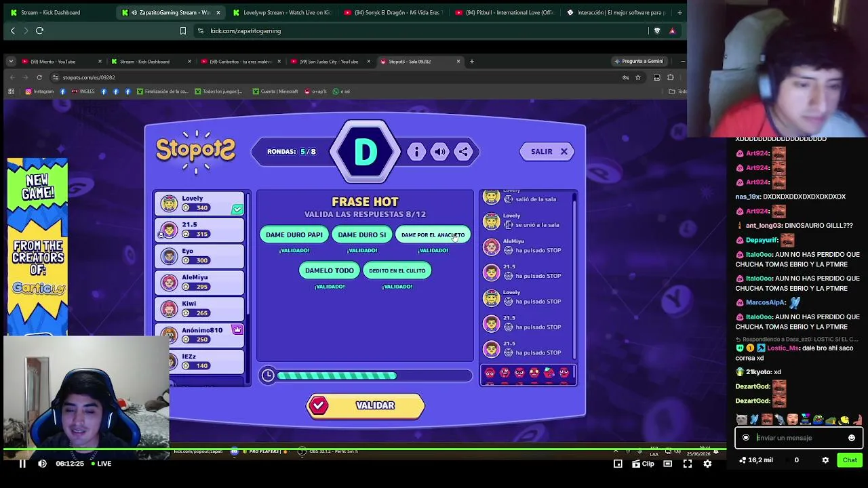Click the green check badge beside Lovely

(237, 209)
